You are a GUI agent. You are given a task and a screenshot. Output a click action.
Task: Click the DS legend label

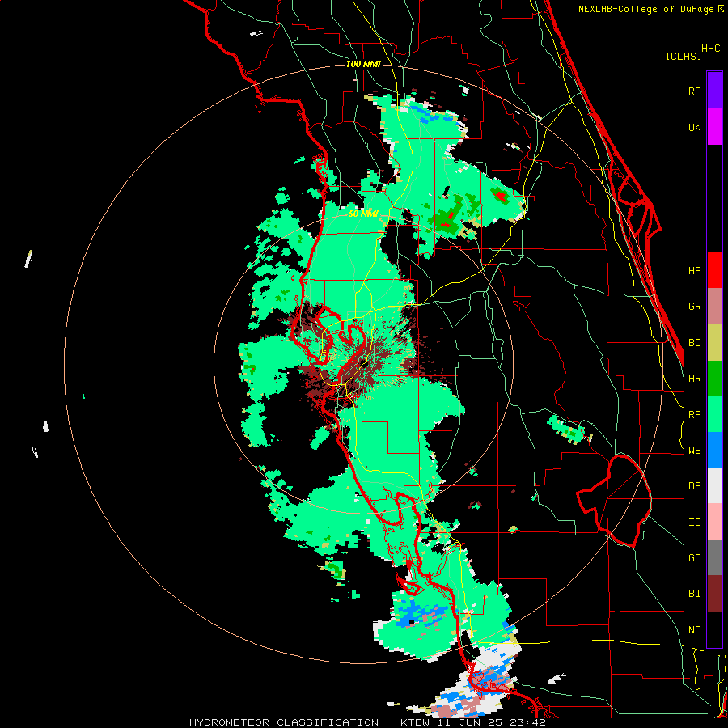[x=694, y=485]
